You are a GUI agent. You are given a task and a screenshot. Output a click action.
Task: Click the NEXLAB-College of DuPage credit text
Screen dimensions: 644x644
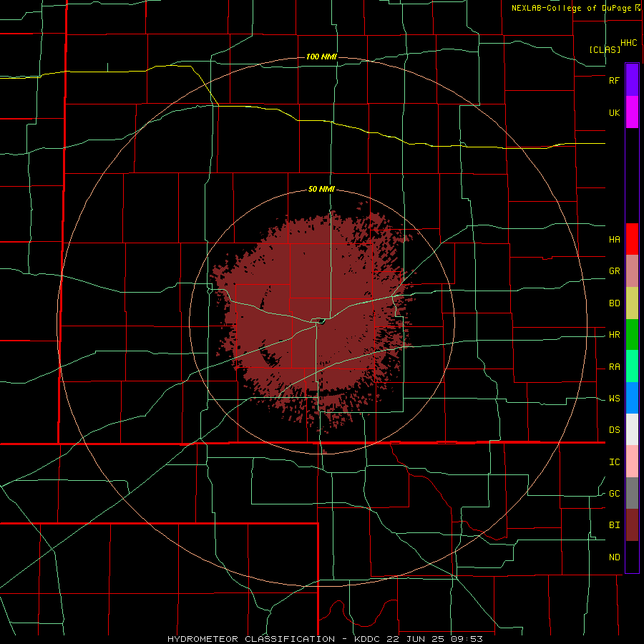pos(571,8)
